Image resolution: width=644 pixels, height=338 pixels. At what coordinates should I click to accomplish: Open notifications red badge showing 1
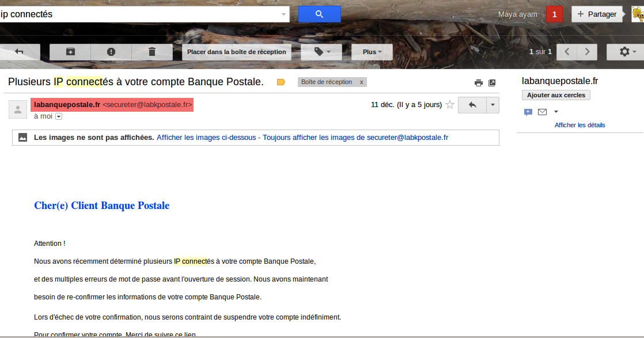(555, 14)
